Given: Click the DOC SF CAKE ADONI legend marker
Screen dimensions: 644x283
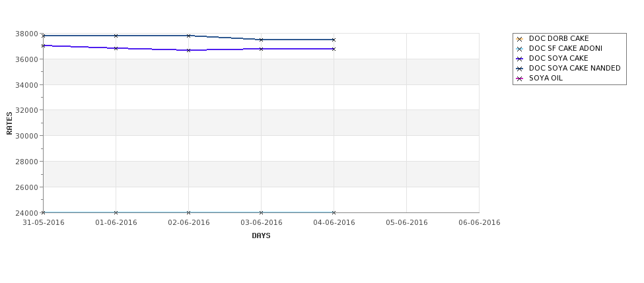Looking at the screenshot, I should (520, 49).
